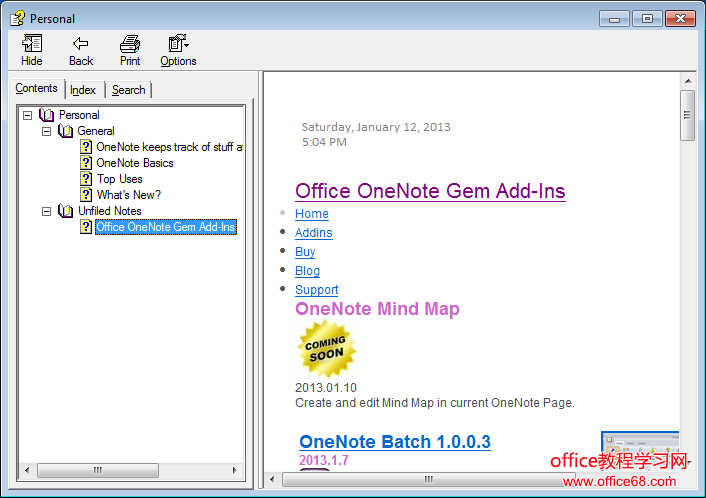Click the page icon for Office OneNote Gem Add-Ins
The width and height of the screenshot is (706, 498).
pyautogui.click(x=86, y=227)
